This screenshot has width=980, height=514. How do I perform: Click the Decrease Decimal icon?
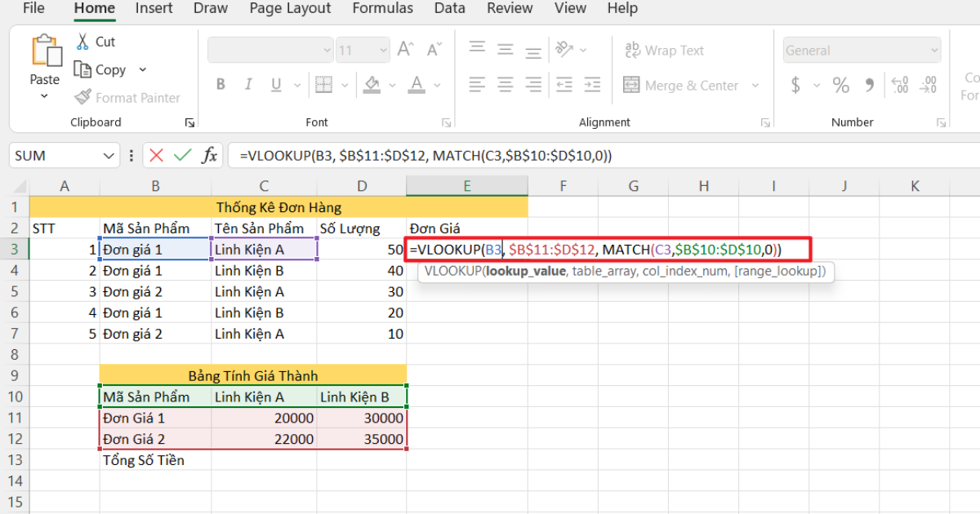[x=929, y=85]
